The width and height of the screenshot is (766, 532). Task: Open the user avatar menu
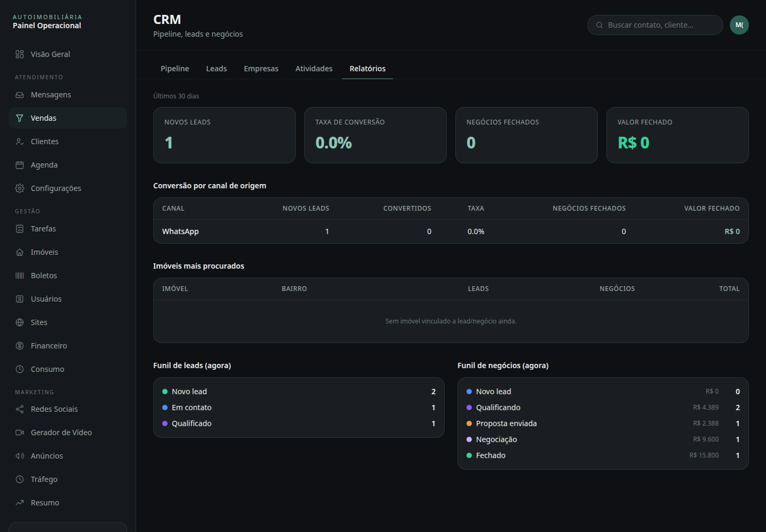click(x=739, y=25)
